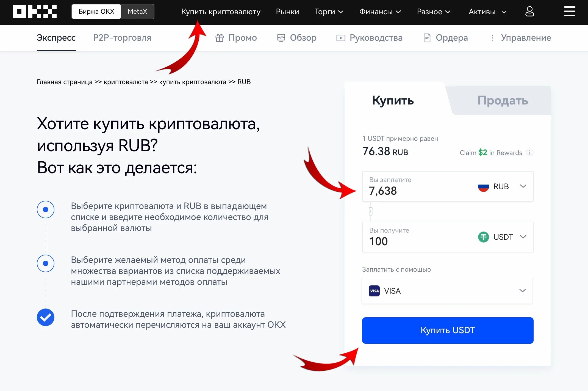The height and width of the screenshot is (391, 588).
Task: Click the OKX logo
Action: (x=35, y=12)
